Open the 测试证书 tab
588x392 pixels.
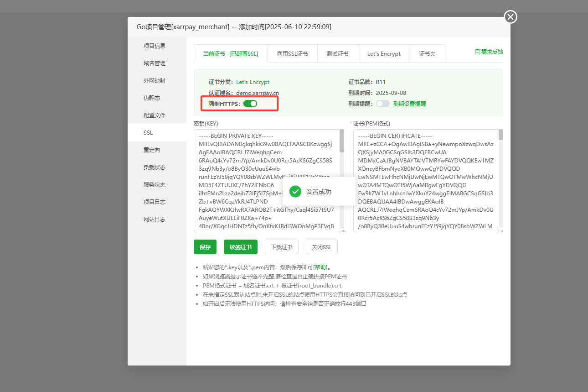coord(337,53)
